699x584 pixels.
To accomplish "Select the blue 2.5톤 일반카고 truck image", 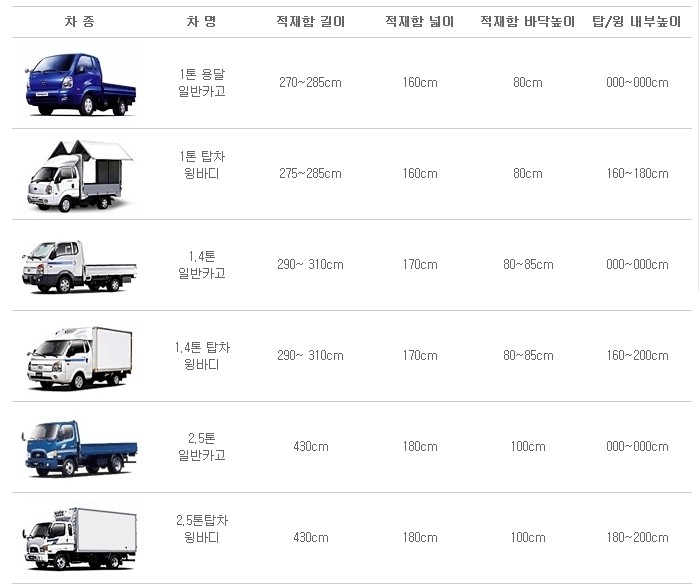I will [x=79, y=448].
